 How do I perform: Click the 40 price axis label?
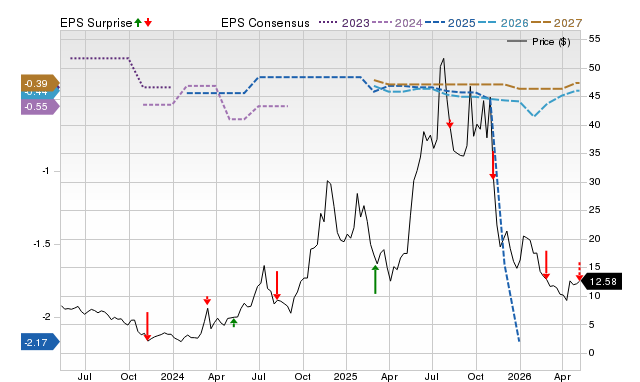(594, 124)
